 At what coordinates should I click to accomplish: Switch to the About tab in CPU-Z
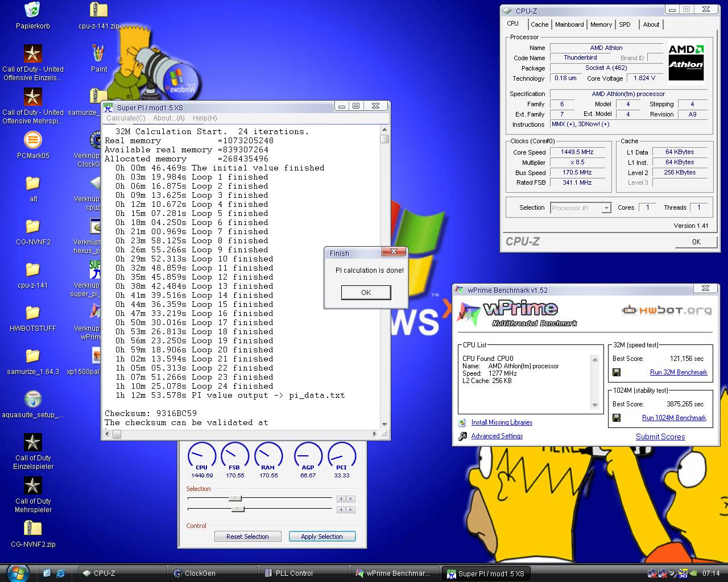(651, 24)
